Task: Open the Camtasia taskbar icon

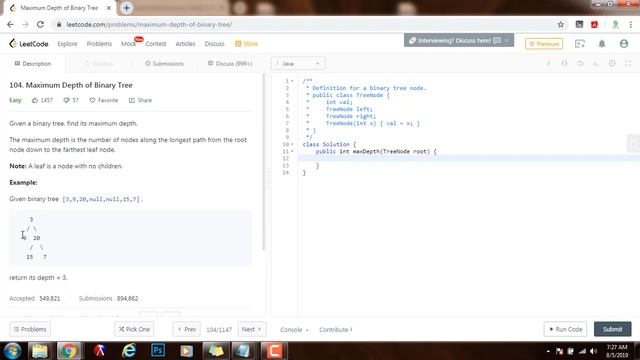Action: (x=274, y=351)
